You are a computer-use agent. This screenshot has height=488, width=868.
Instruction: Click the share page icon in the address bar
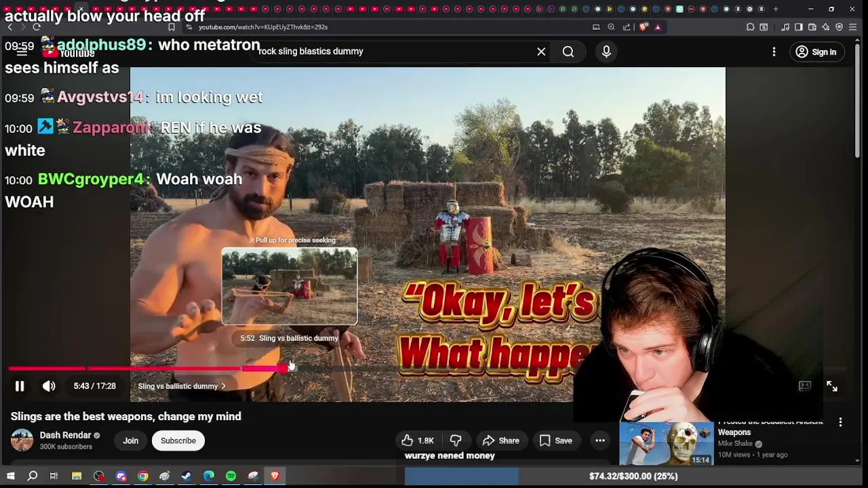[627, 27]
